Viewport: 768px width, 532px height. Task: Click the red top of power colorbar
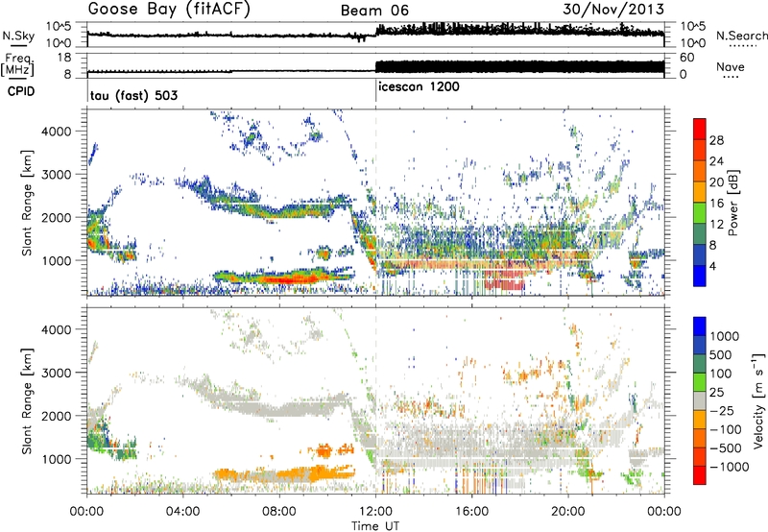coord(700,129)
